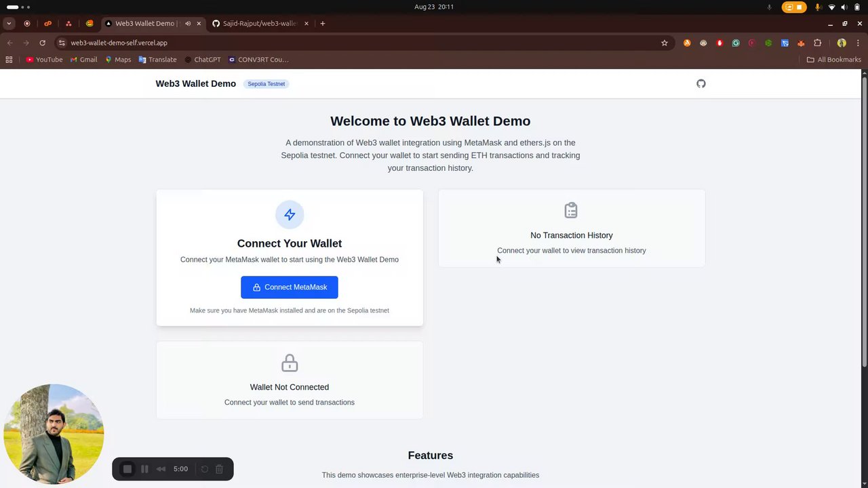Rewind the recording in recorder toolbar

[161, 469]
